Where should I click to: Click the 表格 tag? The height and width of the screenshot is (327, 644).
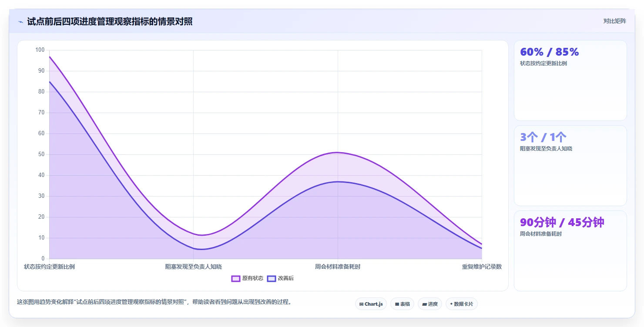click(402, 304)
